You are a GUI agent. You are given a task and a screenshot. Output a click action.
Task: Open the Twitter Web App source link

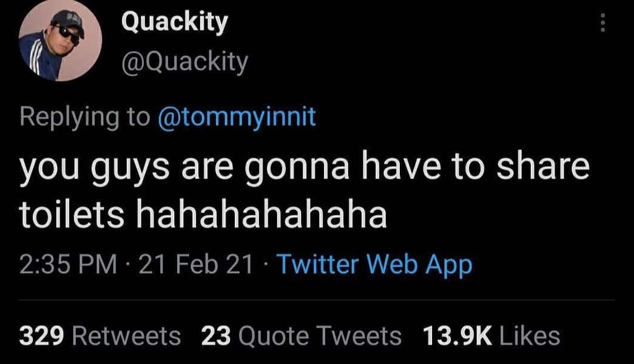(374, 265)
